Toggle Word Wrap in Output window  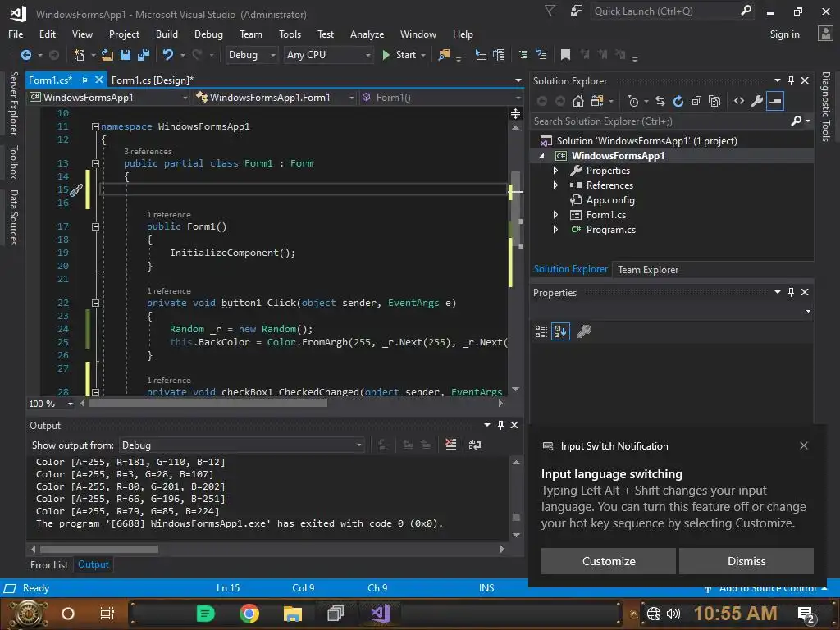(475, 445)
